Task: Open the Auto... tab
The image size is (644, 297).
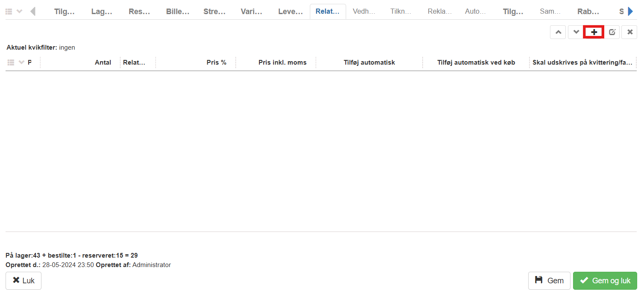Action: tap(476, 12)
